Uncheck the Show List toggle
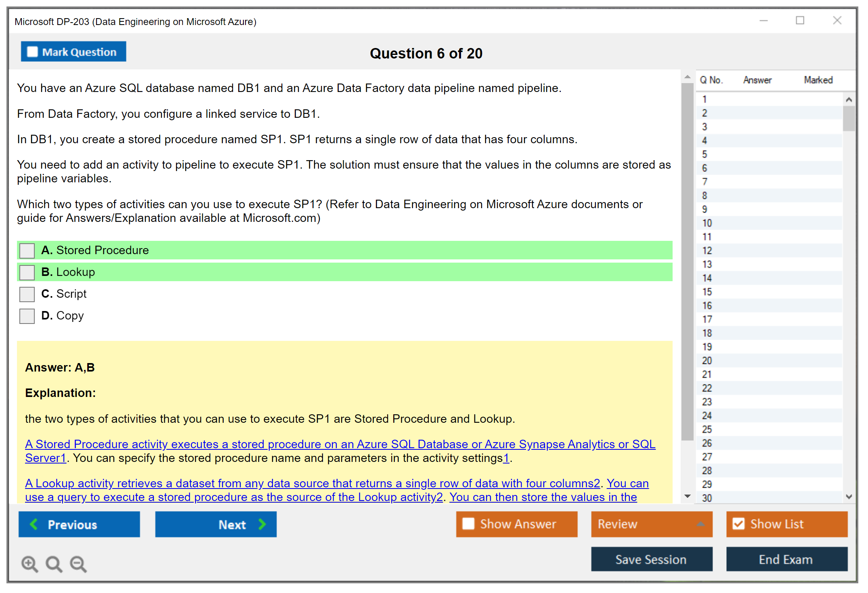 click(x=738, y=524)
